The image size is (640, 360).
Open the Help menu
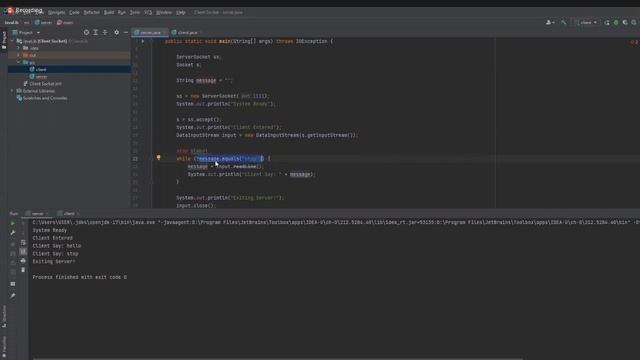181,13
